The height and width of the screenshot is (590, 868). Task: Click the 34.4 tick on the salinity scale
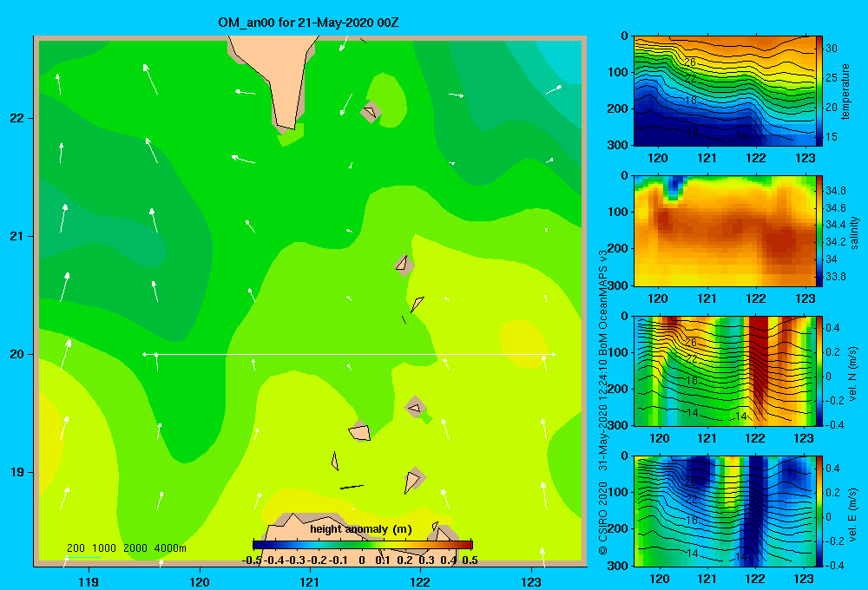tap(835, 225)
